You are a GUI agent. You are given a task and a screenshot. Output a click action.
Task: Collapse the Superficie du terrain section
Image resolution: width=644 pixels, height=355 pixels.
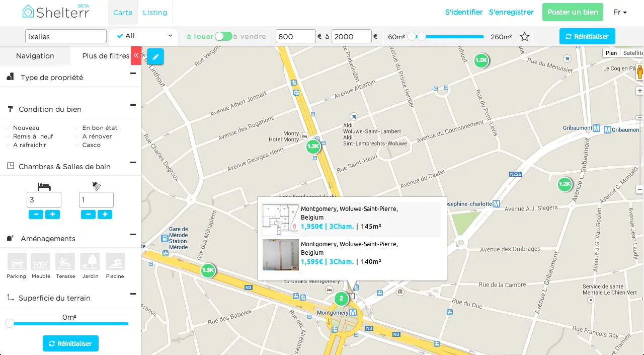[x=133, y=294]
